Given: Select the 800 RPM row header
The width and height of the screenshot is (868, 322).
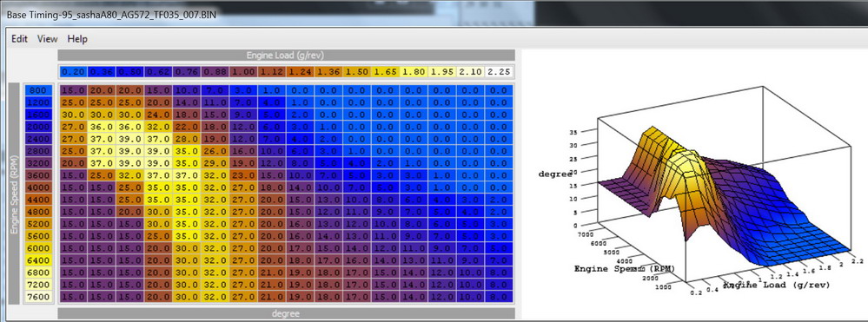Looking at the screenshot, I should 39,90.
